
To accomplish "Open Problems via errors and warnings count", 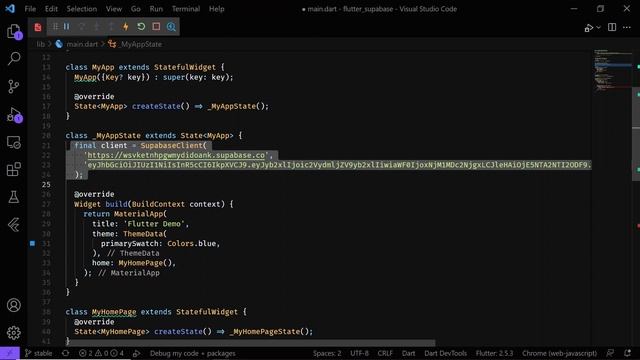I will [101, 353].
